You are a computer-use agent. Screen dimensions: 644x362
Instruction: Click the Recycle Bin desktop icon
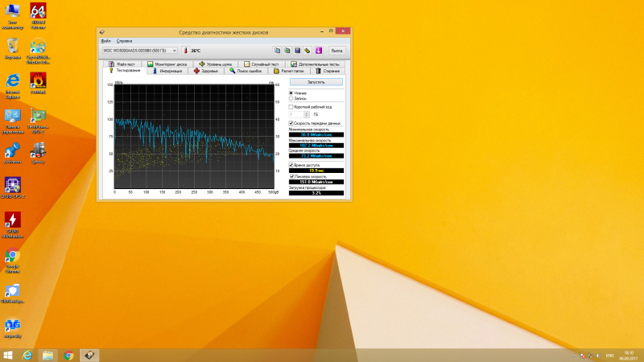point(13,47)
